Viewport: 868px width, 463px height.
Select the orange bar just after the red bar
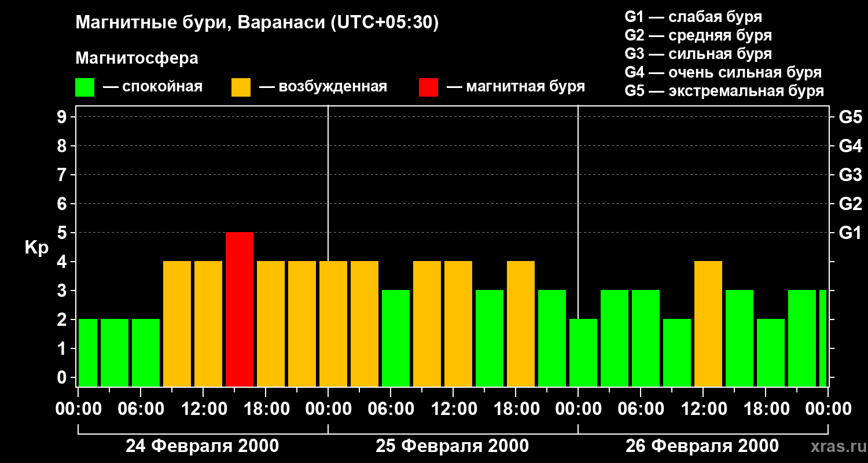click(271, 324)
